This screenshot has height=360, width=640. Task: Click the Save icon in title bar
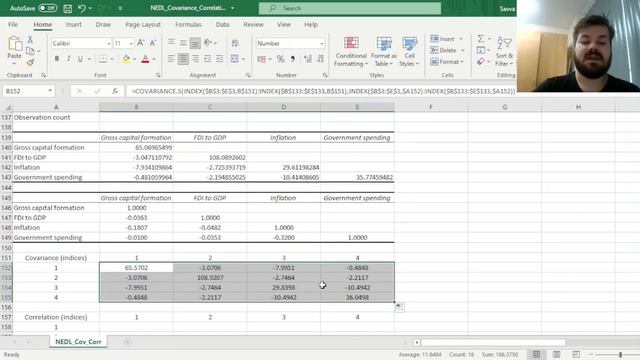pos(68,8)
